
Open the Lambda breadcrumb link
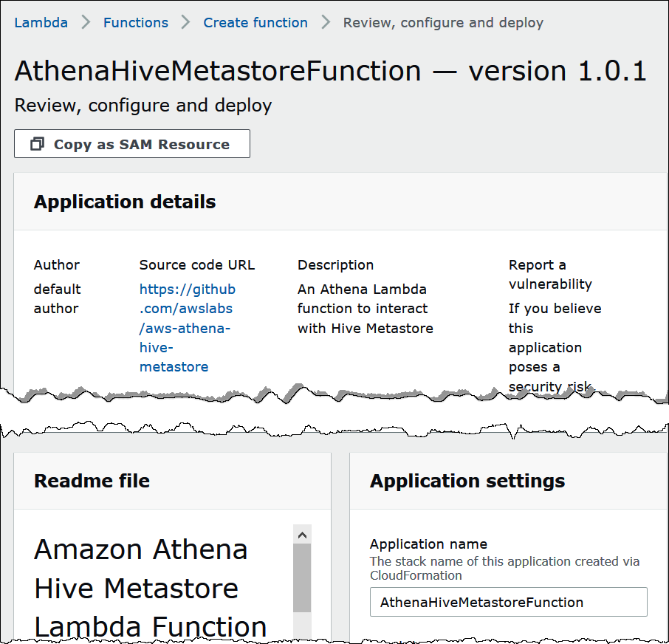click(41, 23)
